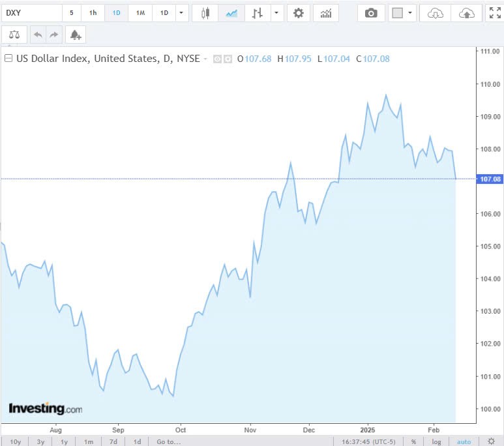Toggle percentage scale
The height and width of the screenshot is (446, 504).
413,441
